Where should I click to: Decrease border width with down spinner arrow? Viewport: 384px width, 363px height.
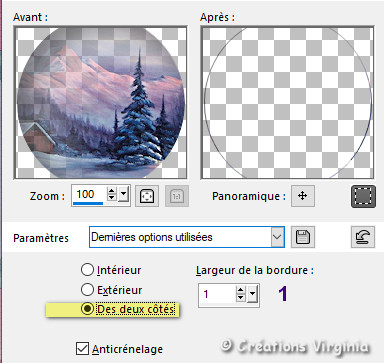point(240,297)
